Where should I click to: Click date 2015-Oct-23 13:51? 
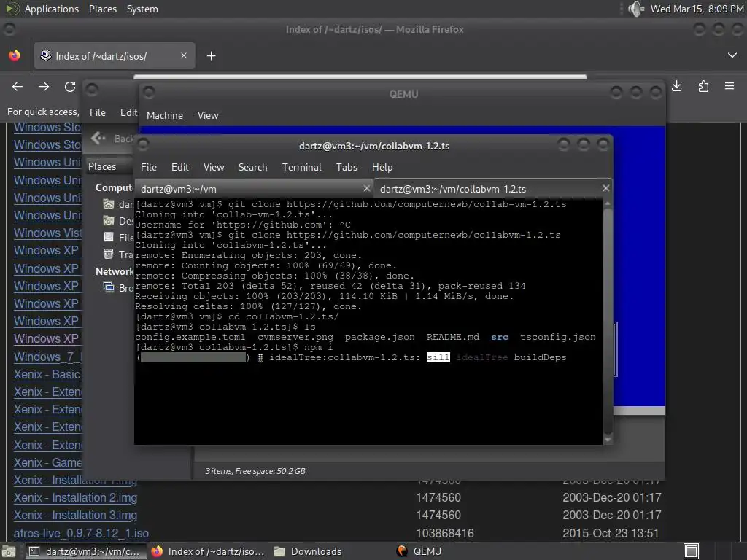(611, 533)
